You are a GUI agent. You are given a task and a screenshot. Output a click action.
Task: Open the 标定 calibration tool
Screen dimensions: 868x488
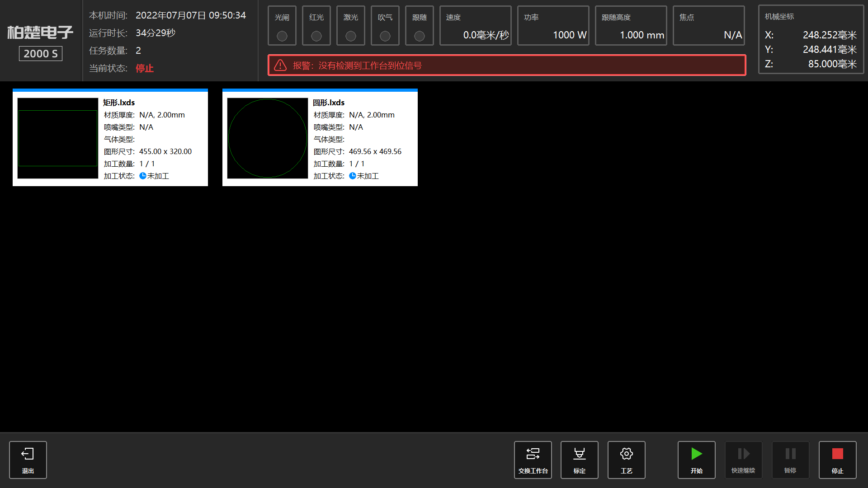(x=580, y=460)
